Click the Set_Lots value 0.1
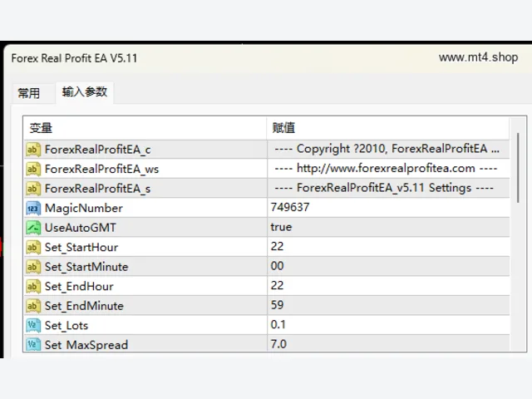The image size is (532, 399). tap(278, 324)
